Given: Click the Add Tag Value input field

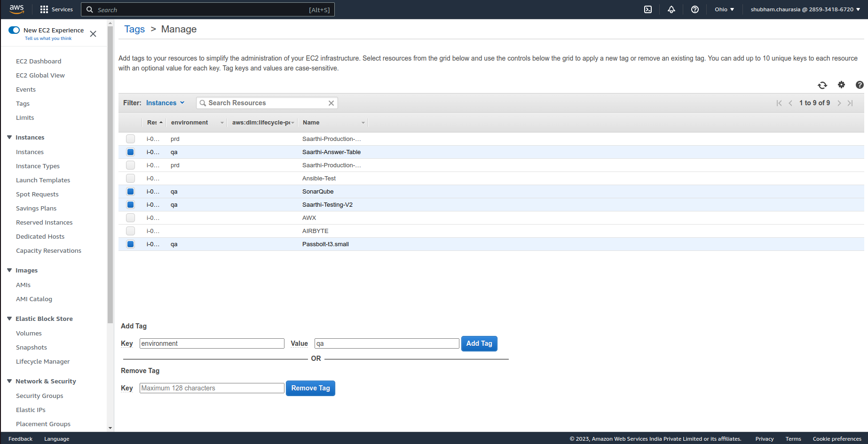Looking at the screenshot, I should [x=387, y=343].
